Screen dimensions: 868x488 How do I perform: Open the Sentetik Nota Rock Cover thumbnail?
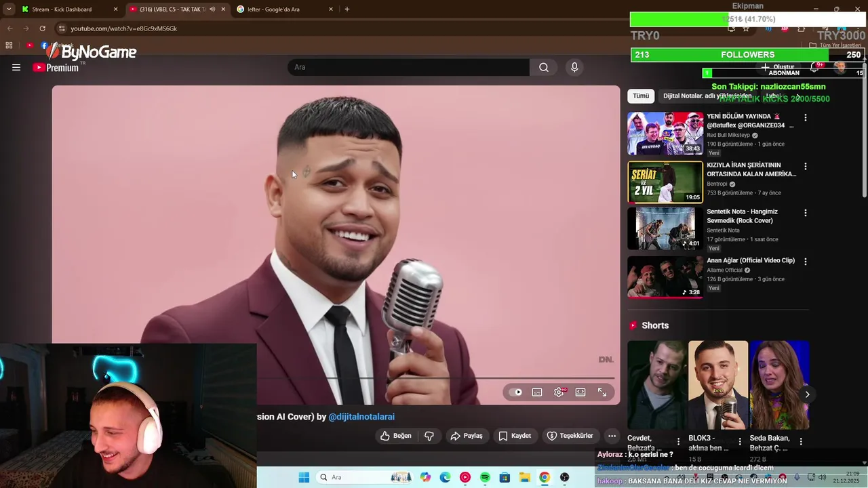665,229
